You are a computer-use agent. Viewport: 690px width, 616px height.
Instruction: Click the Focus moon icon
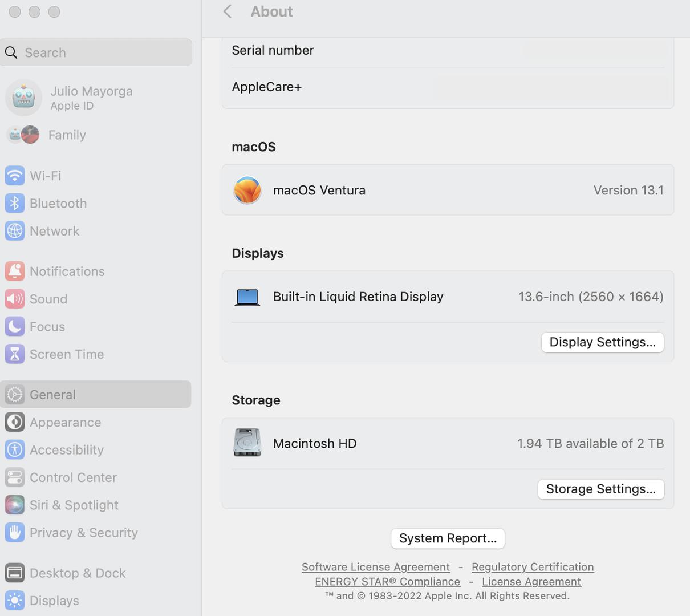[15, 326]
